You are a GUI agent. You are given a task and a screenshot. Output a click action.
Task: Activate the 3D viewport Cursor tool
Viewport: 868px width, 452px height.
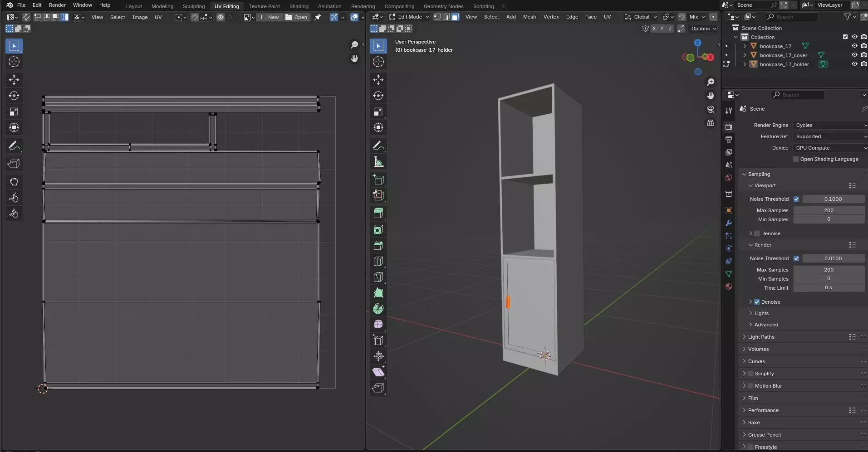point(378,62)
